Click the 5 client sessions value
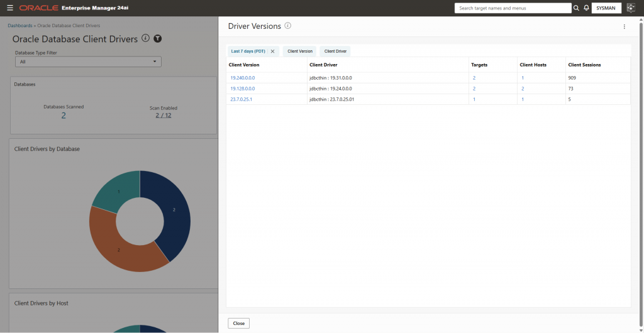644x333 pixels. [x=569, y=99]
